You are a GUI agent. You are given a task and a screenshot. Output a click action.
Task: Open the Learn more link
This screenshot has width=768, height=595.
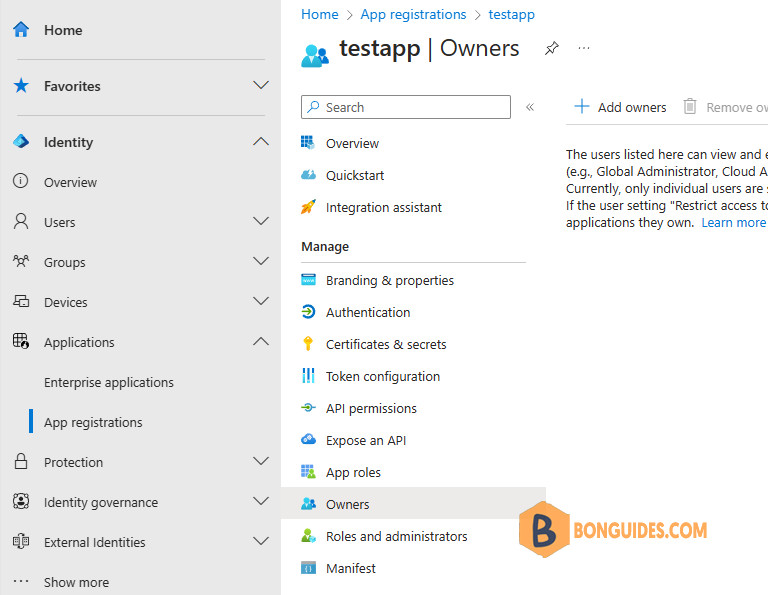click(733, 222)
